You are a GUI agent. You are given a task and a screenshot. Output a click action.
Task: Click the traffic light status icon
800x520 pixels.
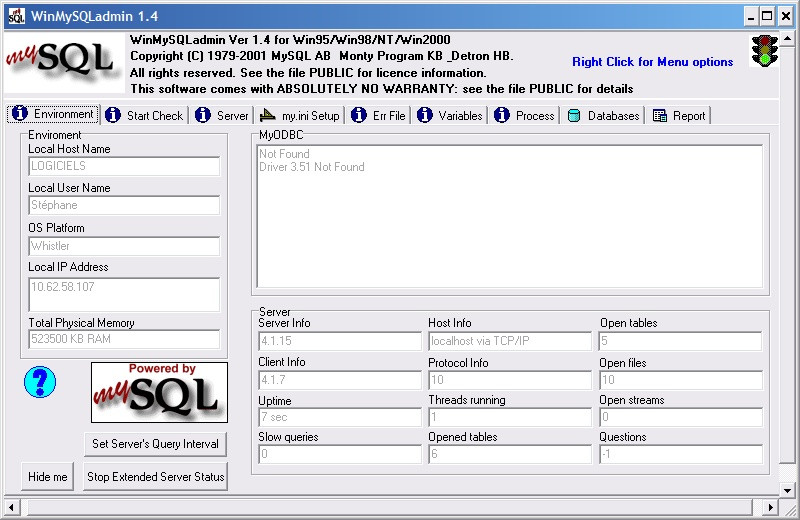(765, 51)
